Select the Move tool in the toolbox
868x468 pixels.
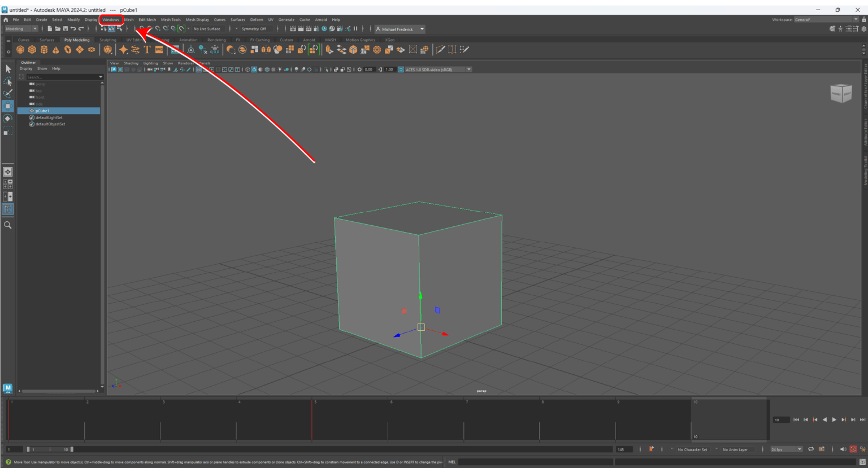[8, 106]
